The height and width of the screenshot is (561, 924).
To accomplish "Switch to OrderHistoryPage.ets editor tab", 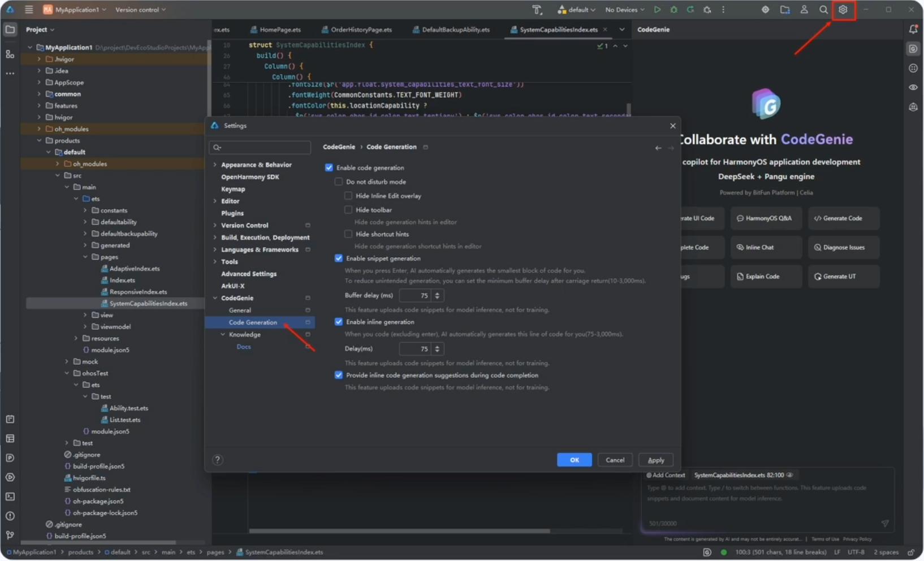I will (356, 29).
